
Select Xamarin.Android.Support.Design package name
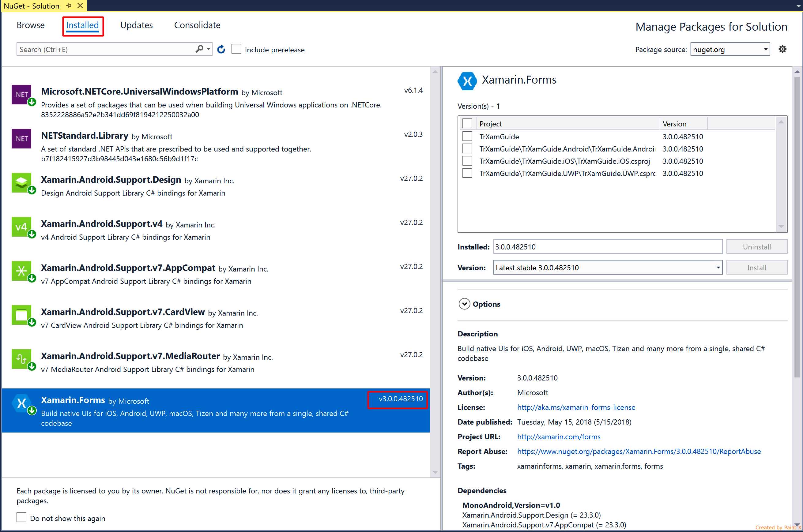coord(111,180)
